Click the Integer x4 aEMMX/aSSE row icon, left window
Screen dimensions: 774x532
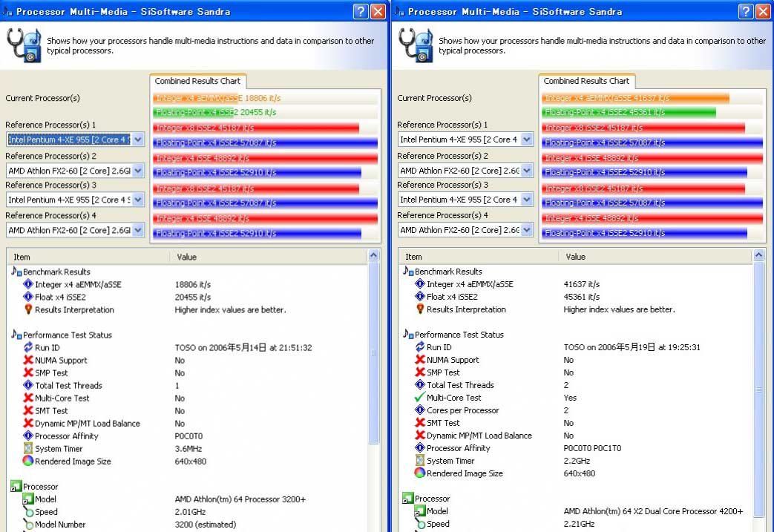pyautogui.click(x=28, y=284)
